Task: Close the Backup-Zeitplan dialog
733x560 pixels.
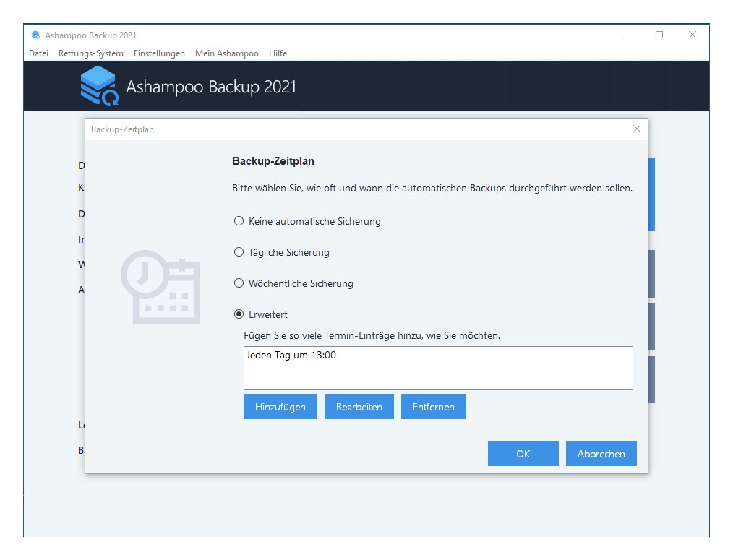Action: 637,129
